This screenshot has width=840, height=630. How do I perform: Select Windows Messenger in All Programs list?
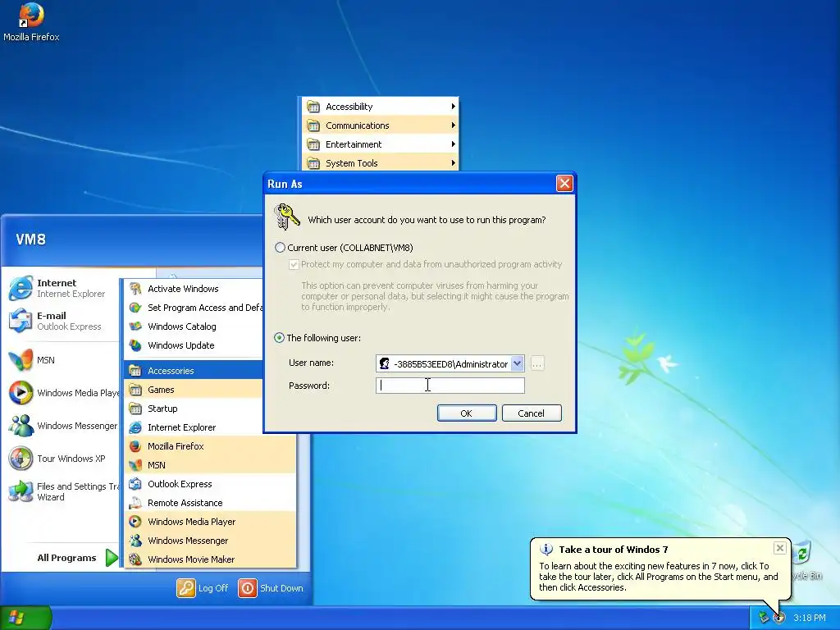(x=210, y=541)
